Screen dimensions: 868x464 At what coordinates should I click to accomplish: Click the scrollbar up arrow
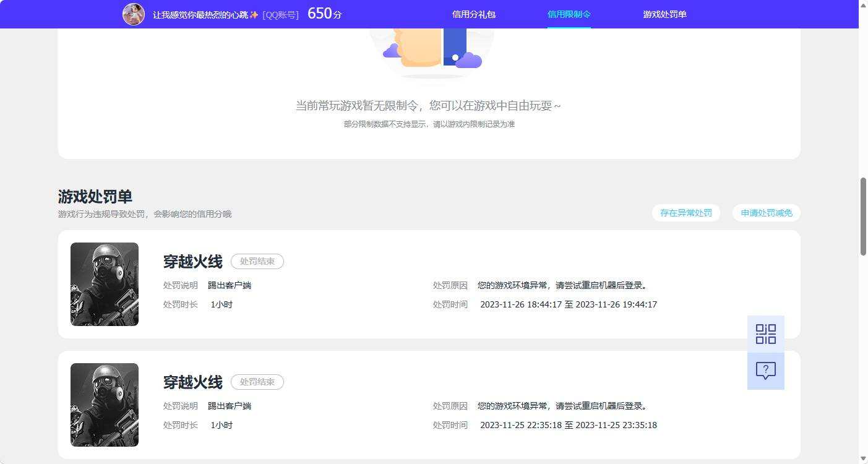coord(863,5)
